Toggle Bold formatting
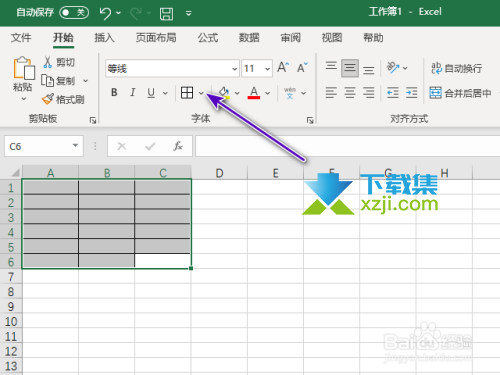Image resolution: width=500 pixels, height=375 pixels. tap(114, 92)
